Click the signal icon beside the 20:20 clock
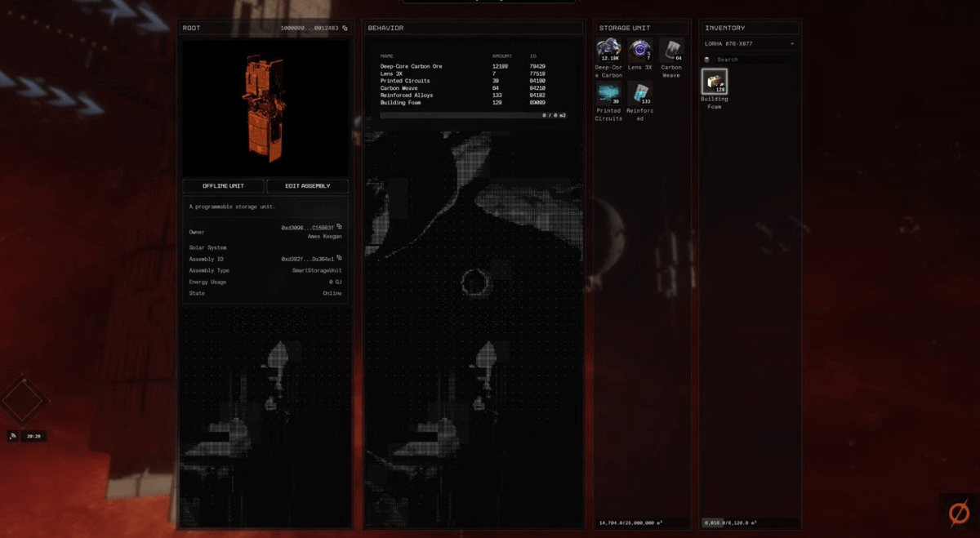The image size is (980, 538). pyautogui.click(x=14, y=436)
